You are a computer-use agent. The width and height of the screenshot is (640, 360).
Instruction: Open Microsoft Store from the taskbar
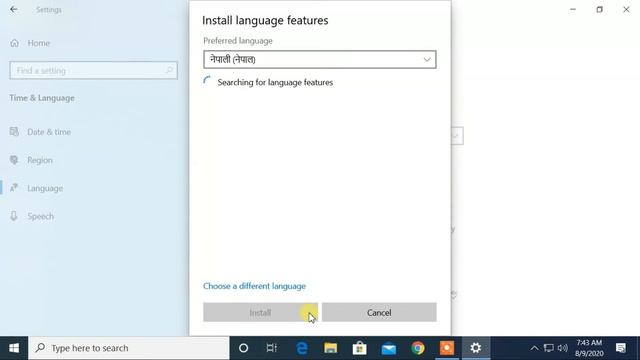pos(360,348)
